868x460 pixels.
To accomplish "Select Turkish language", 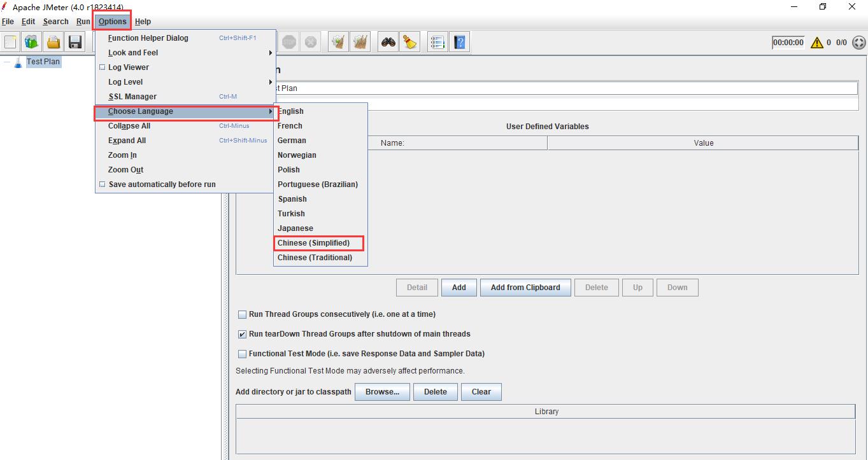I will 320,214.
